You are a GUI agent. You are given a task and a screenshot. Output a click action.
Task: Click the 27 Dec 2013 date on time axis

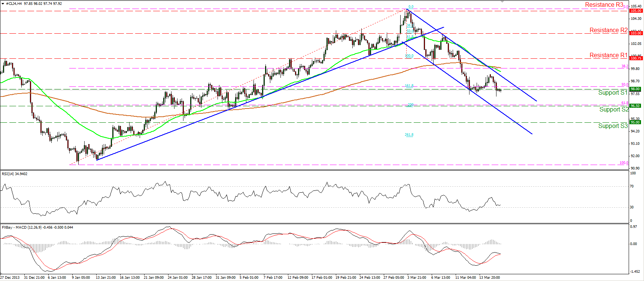coord(10,278)
